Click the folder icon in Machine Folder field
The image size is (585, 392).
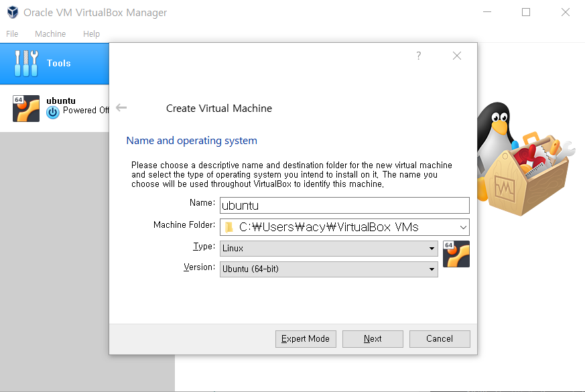pos(229,226)
